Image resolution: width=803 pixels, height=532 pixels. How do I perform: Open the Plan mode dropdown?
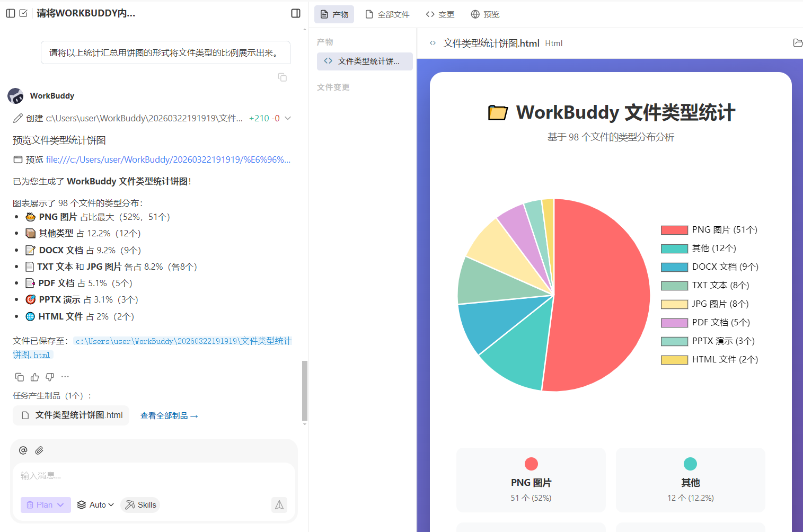coord(45,504)
